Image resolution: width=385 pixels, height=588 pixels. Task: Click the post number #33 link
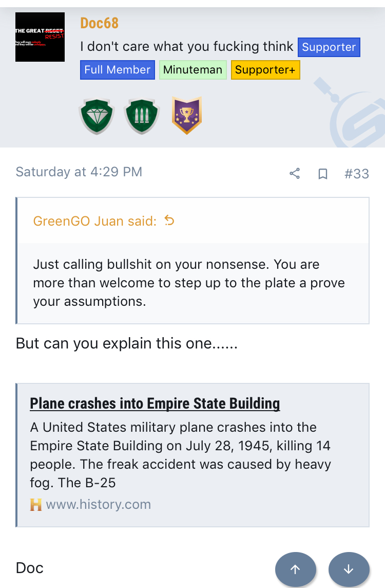click(x=357, y=174)
